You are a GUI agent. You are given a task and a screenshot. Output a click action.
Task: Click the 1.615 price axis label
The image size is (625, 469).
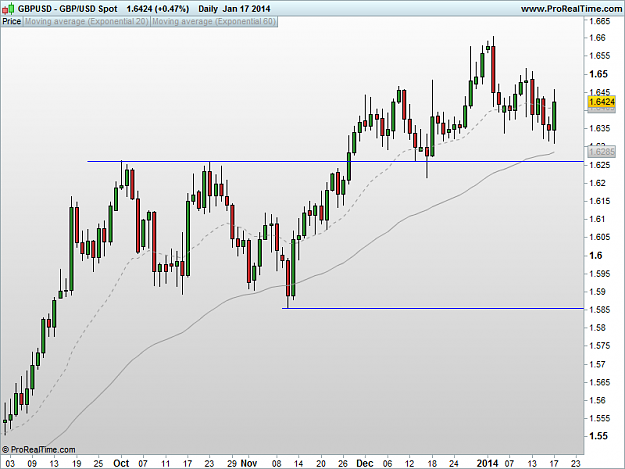coord(600,201)
